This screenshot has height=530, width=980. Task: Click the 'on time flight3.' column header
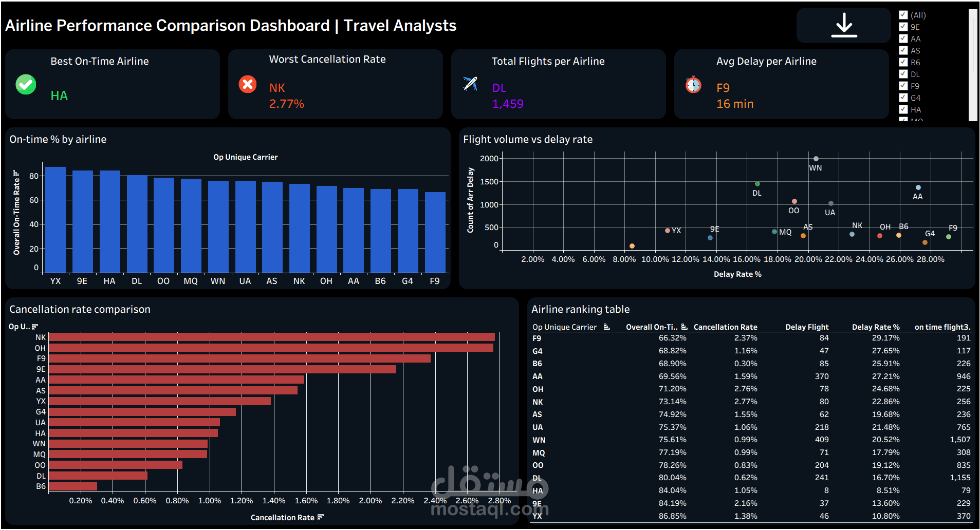point(942,327)
